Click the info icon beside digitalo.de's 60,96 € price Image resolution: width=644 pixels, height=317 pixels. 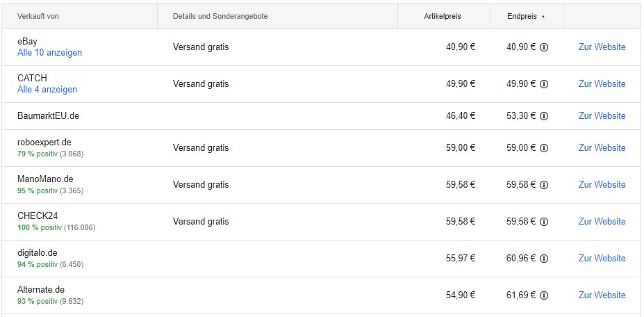point(544,259)
